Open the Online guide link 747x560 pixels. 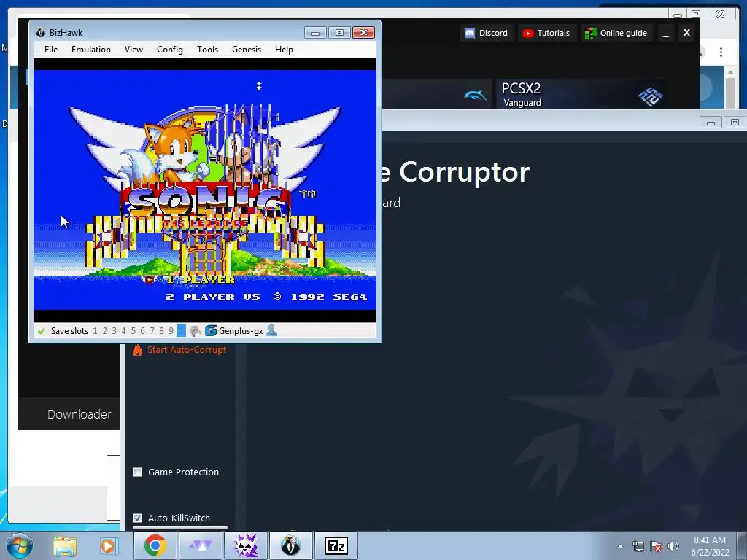pos(617,33)
